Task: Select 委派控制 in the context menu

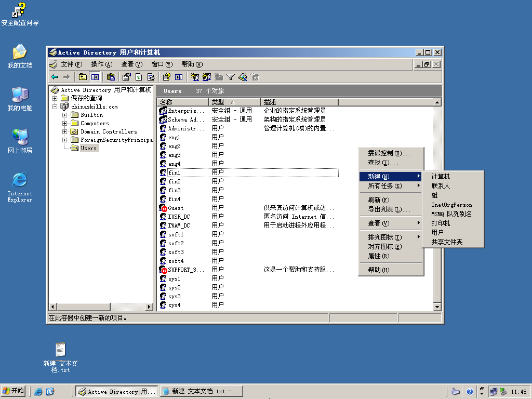Action: (391, 153)
